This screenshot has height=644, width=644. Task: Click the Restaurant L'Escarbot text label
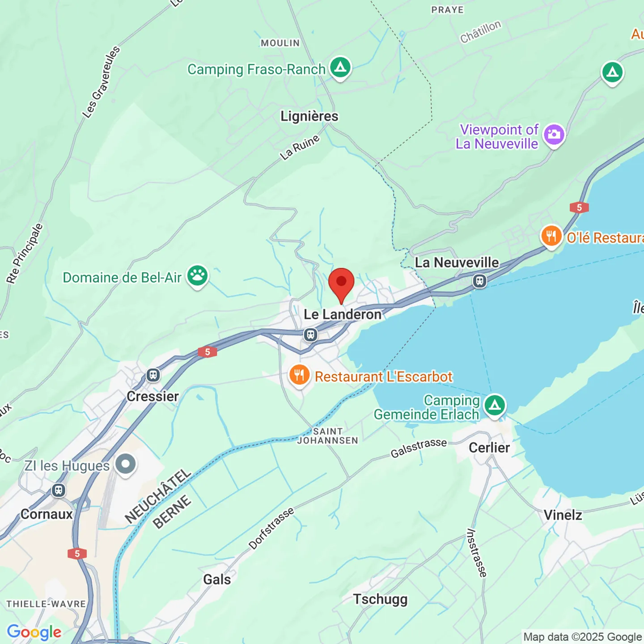point(384,377)
